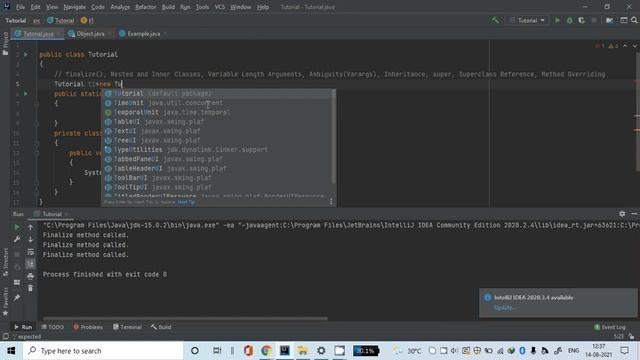Choose TabbedPaneUI in the completion list
640x360 pixels.
(x=218, y=159)
